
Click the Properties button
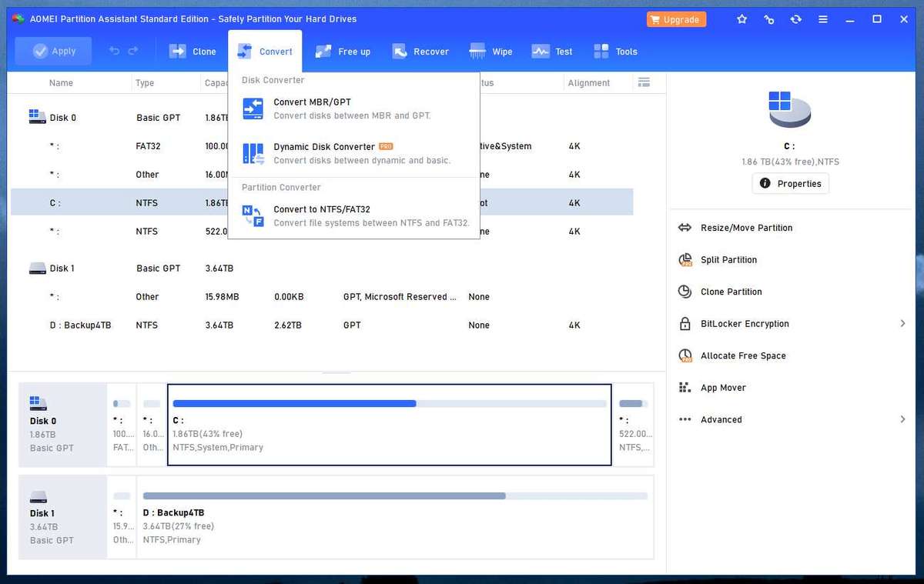point(790,184)
